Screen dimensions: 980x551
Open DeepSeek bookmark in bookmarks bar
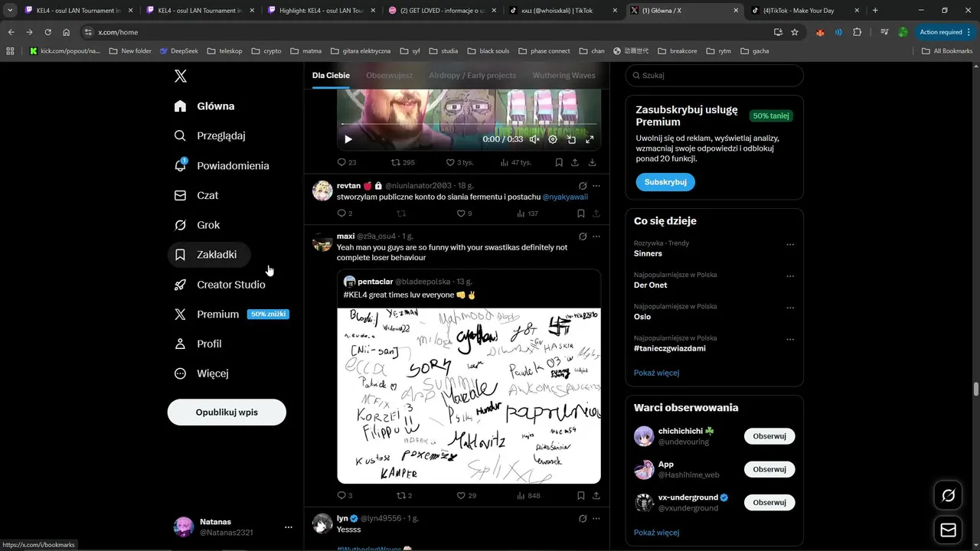pos(179,51)
